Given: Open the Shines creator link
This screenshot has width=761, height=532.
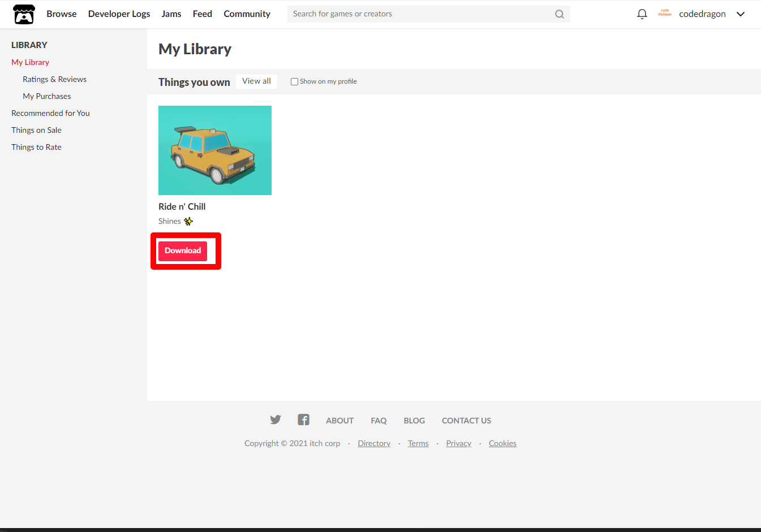Looking at the screenshot, I should coord(170,221).
